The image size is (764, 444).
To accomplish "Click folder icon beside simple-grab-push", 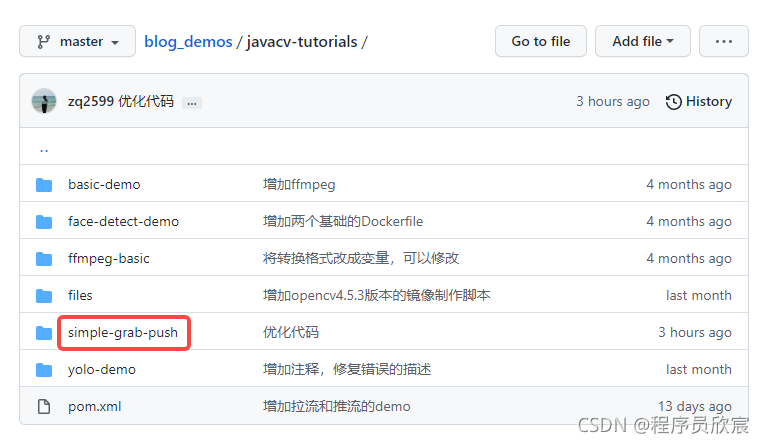I will 44,332.
